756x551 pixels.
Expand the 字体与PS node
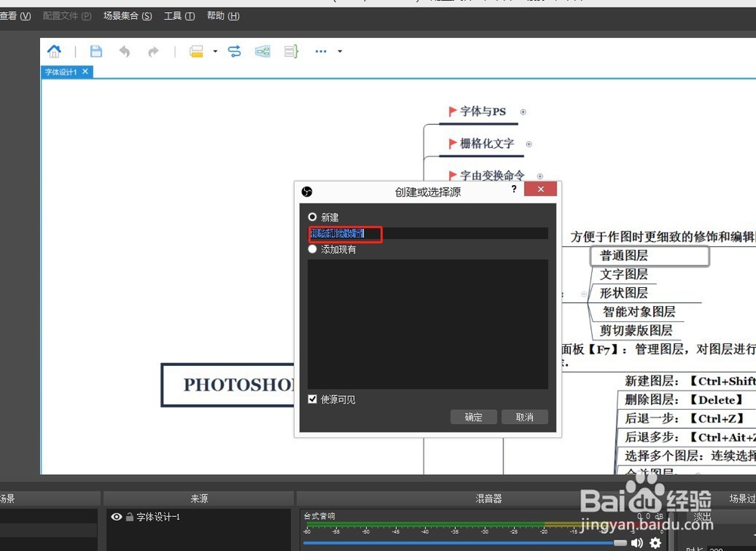click(523, 112)
